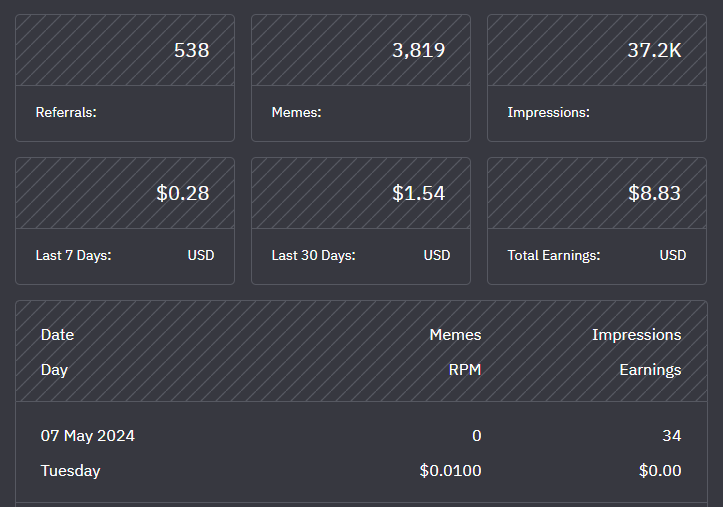Image resolution: width=723 pixels, height=507 pixels.
Task: Click the RPM column header
Action: tap(464, 370)
